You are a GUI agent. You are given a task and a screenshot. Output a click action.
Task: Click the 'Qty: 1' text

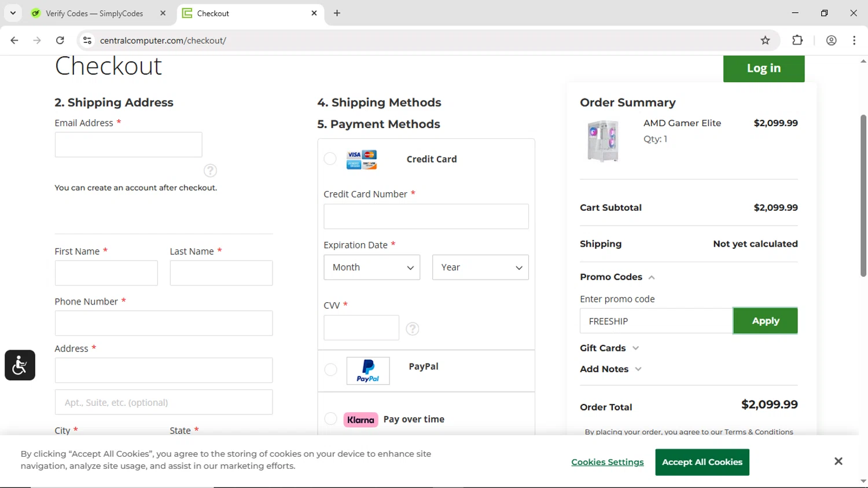655,139
